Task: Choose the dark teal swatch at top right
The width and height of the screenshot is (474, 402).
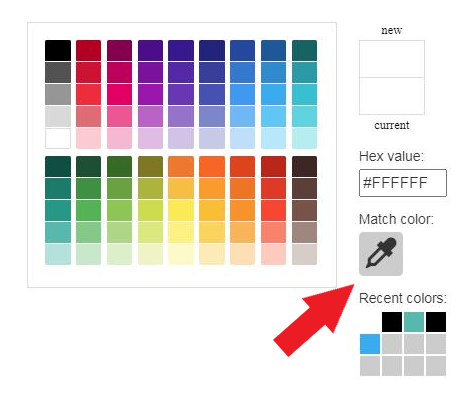Action: point(304,50)
